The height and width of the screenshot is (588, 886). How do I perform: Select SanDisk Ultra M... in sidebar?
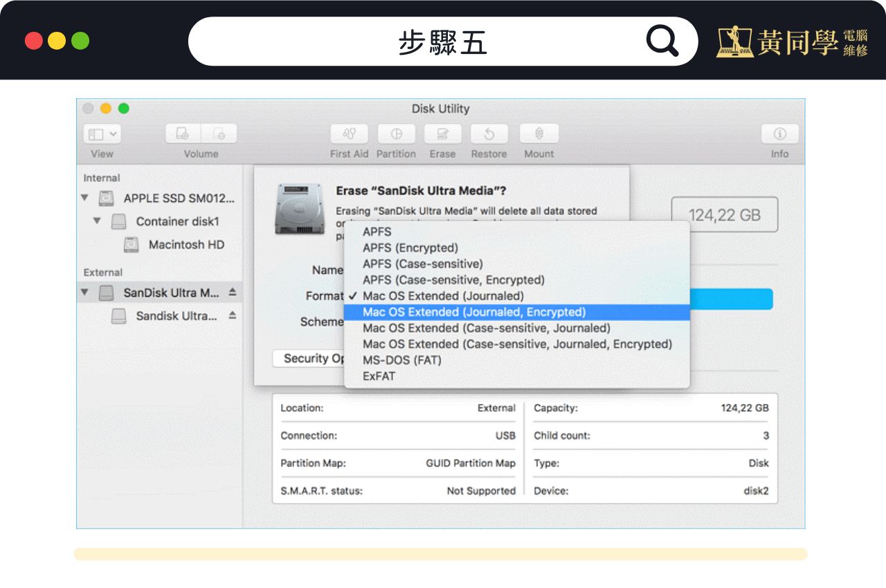[159, 293]
